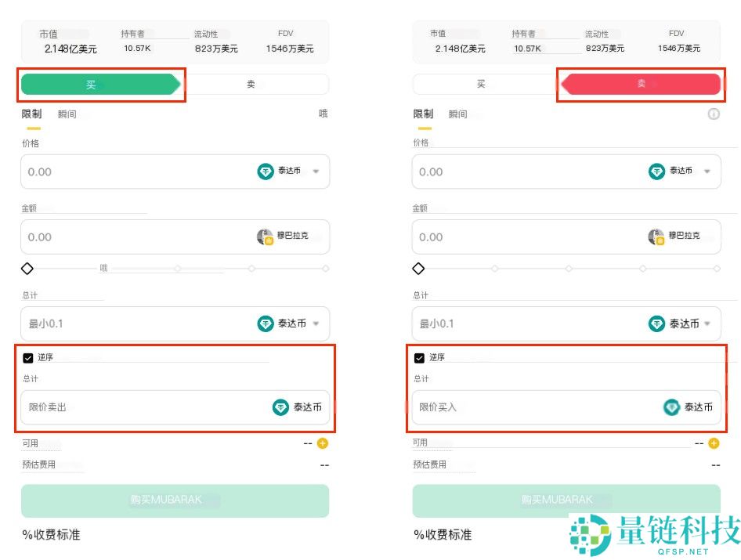Uncheck the 逆序 checkbox on the buy panel
Viewport: 741px width, 560px height.
tap(27, 357)
